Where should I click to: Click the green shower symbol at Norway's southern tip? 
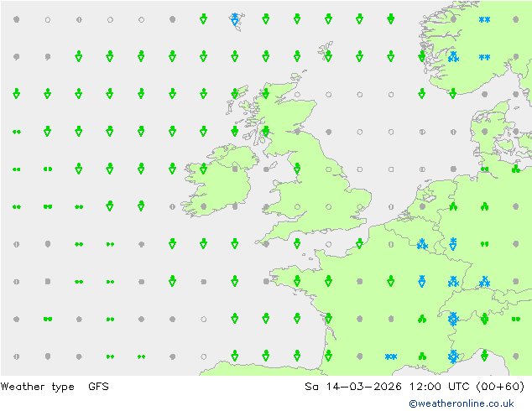[453, 94]
